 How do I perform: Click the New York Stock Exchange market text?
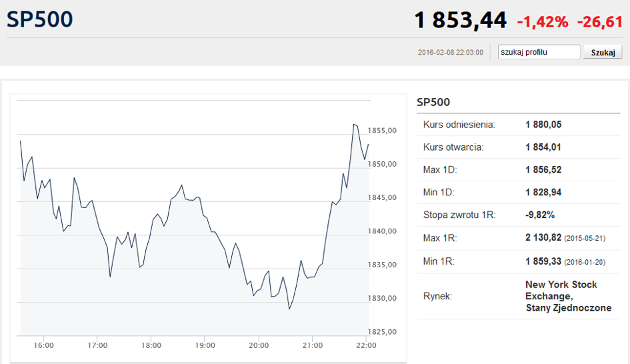pyautogui.click(x=568, y=296)
